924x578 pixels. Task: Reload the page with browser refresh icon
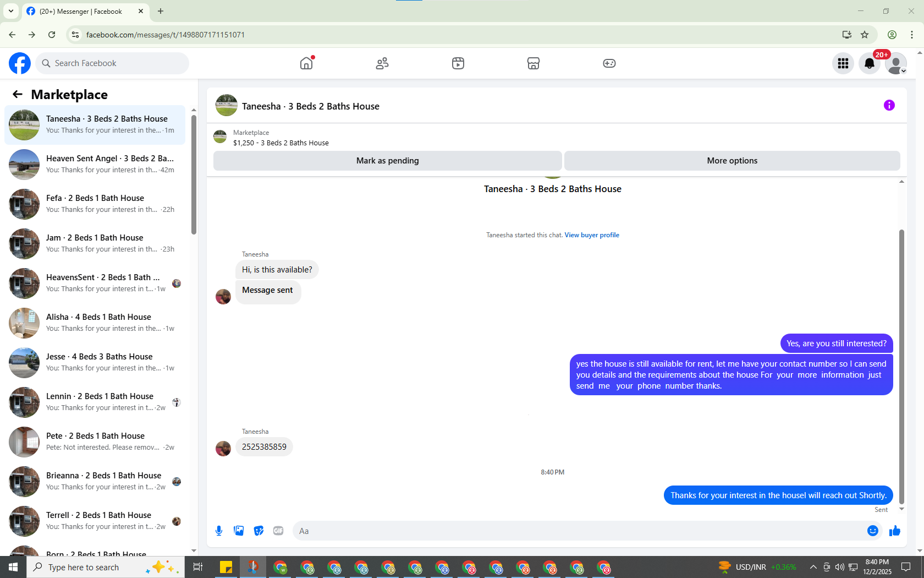52,35
